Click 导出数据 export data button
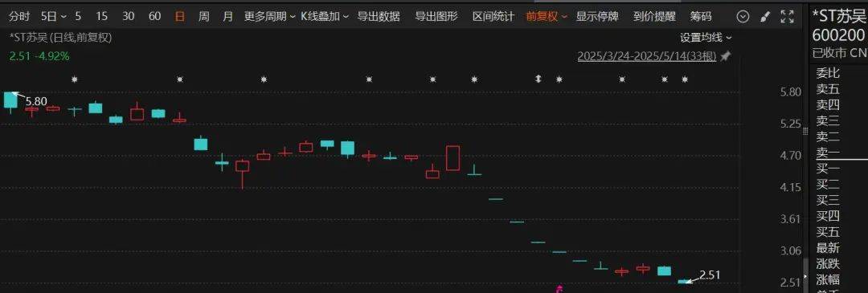Image resolution: width=868 pixels, height=293 pixels. coord(379,17)
